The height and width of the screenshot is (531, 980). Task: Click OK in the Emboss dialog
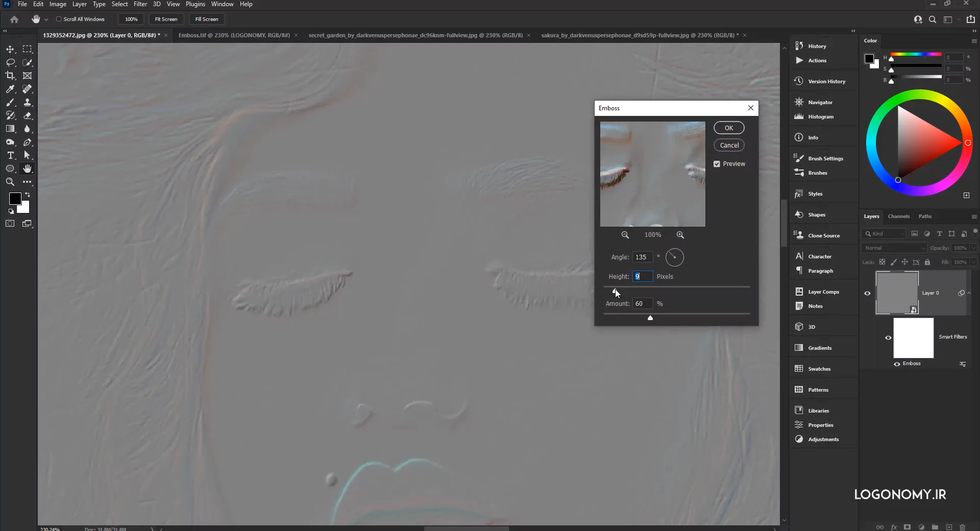pos(729,128)
